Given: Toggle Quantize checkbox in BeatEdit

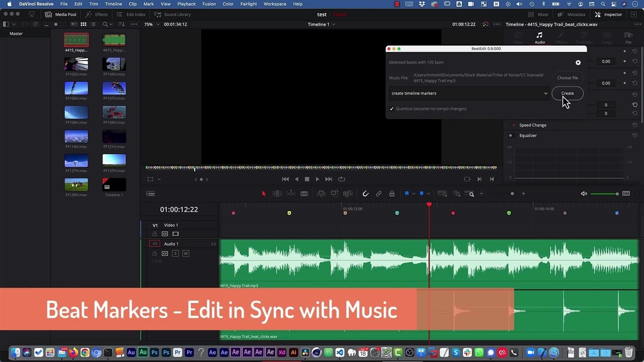Looking at the screenshot, I should coord(391,109).
